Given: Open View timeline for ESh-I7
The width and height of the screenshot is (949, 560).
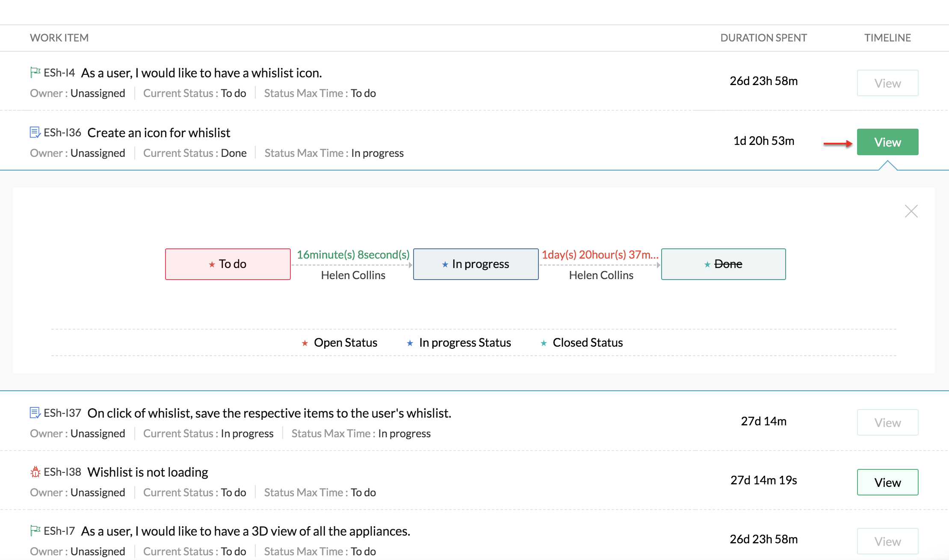Looking at the screenshot, I should (x=887, y=541).
